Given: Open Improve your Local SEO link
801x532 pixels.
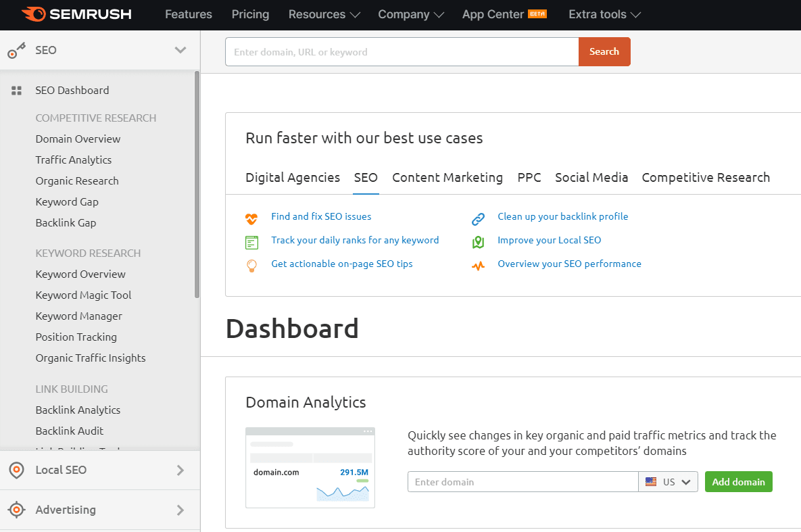Looking at the screenshot, I should point(549,240).
